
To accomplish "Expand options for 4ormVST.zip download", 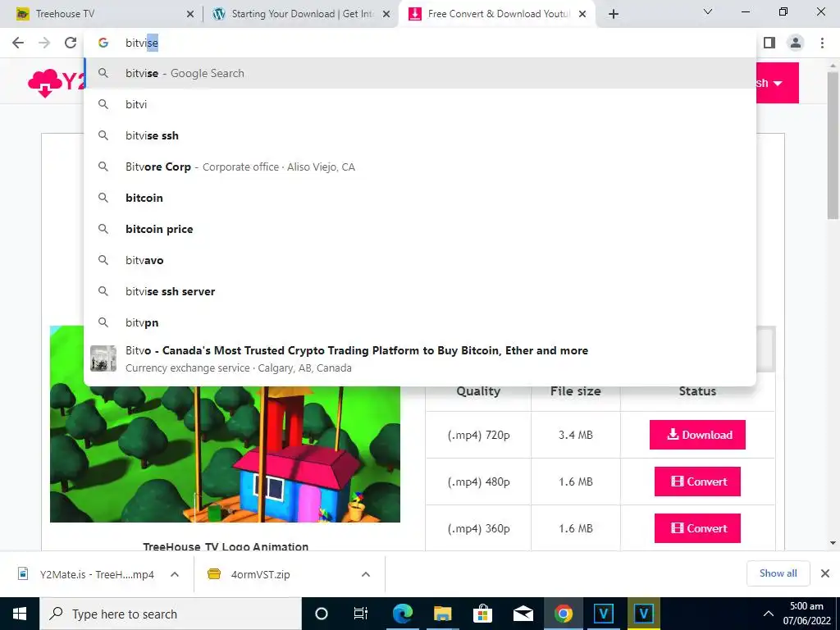I will 365,574.
